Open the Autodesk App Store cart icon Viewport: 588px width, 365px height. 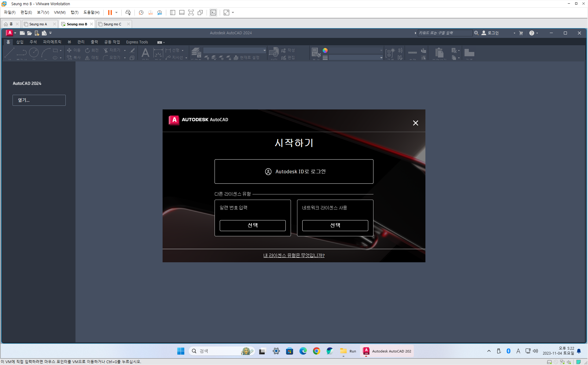pyautogui.click(x=521, y=33)
